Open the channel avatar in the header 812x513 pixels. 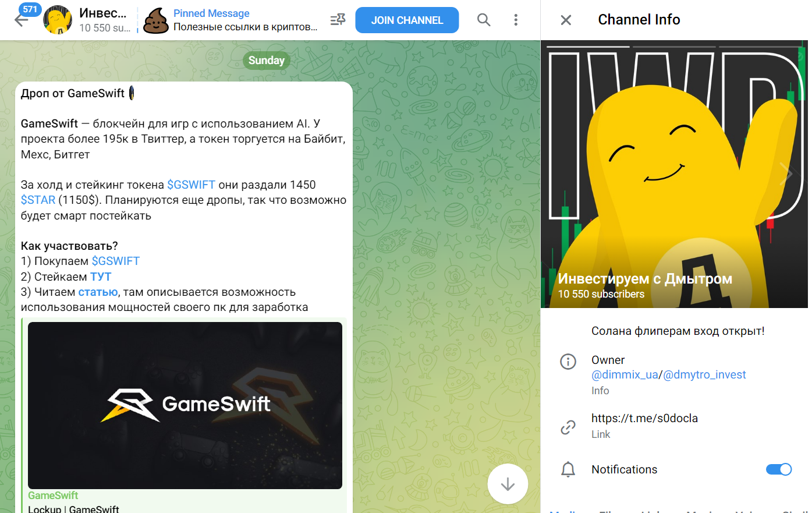(x=58, y=20)
